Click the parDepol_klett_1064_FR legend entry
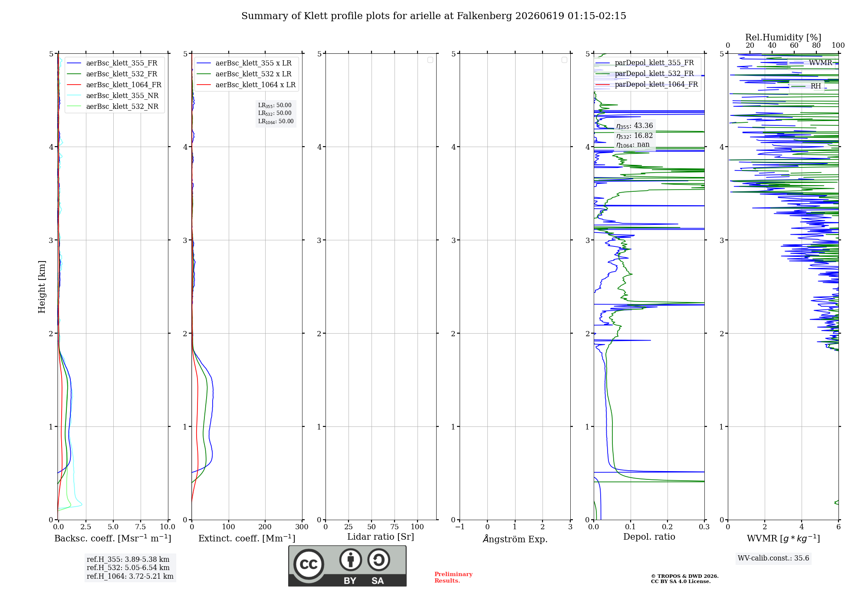868x590 pixels. click(x=647, y=85)
